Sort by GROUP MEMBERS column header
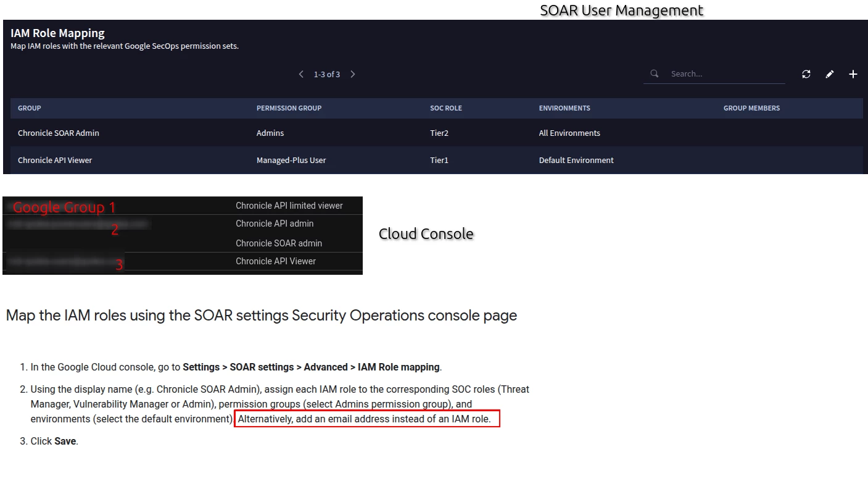868x494 pixels. pos(751,108)
